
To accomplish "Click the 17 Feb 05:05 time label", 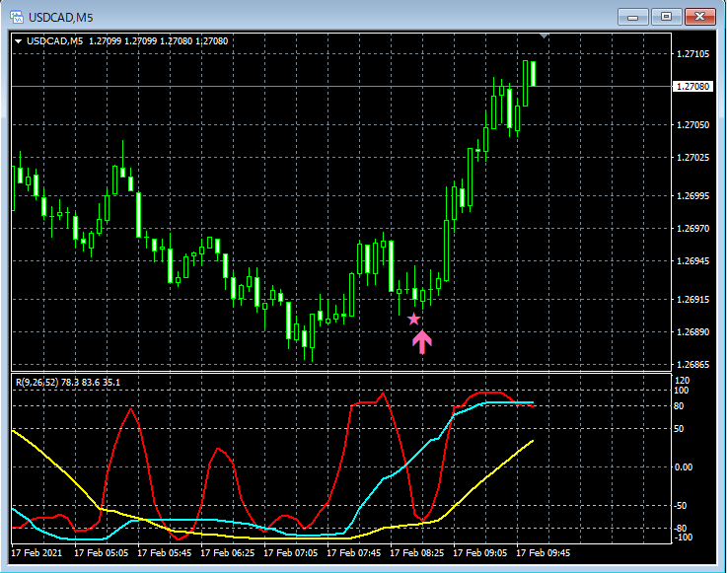I will [x=102, y=553].
